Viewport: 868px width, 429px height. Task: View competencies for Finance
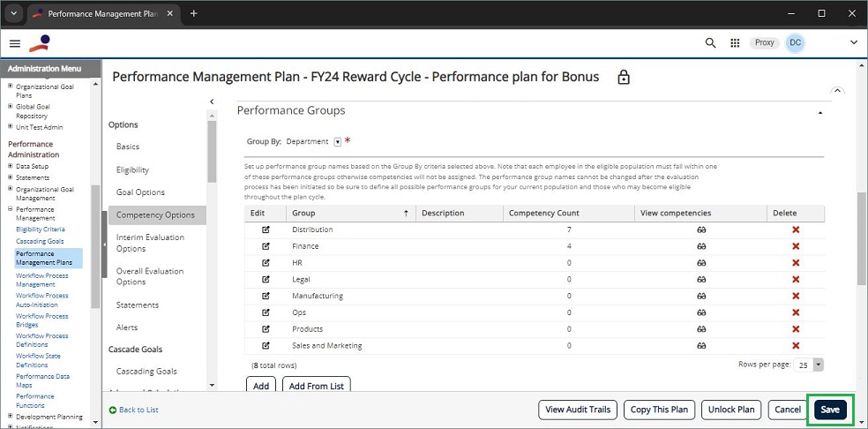click(x=700, y=246)
